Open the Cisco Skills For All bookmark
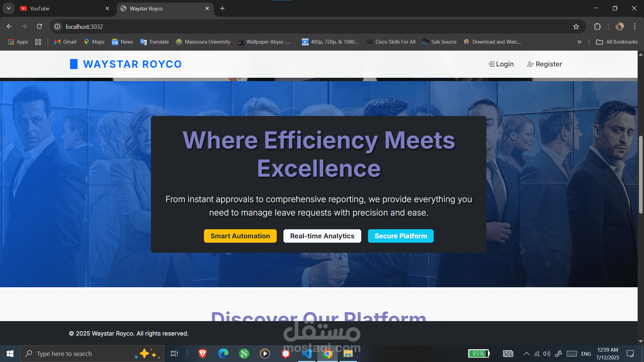 point(391,42)
